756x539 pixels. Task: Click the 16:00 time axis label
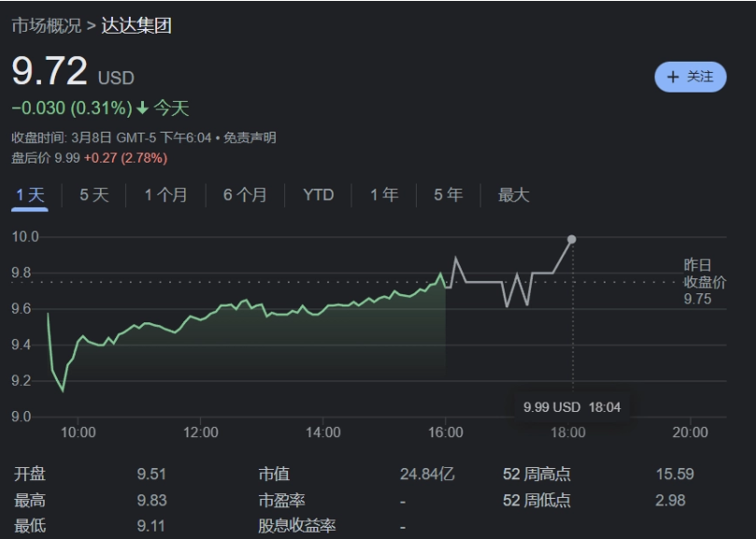[446, 432]
